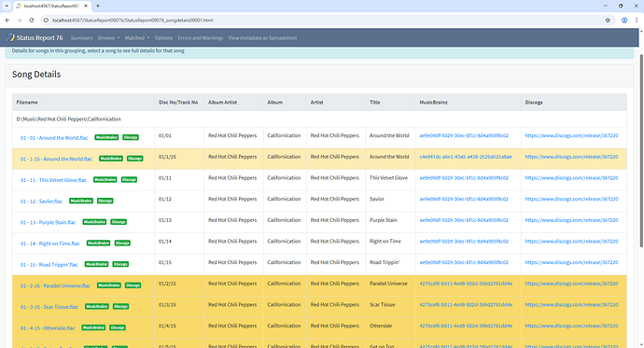Open the Summary navigation item

(x=82, y=37)
